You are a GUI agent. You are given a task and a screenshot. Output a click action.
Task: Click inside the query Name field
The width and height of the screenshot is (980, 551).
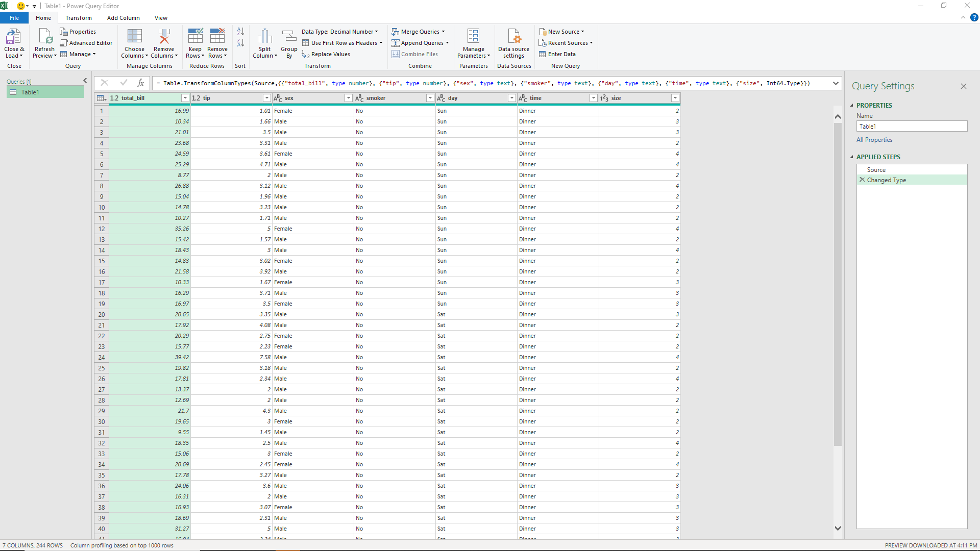click(911, 126)
